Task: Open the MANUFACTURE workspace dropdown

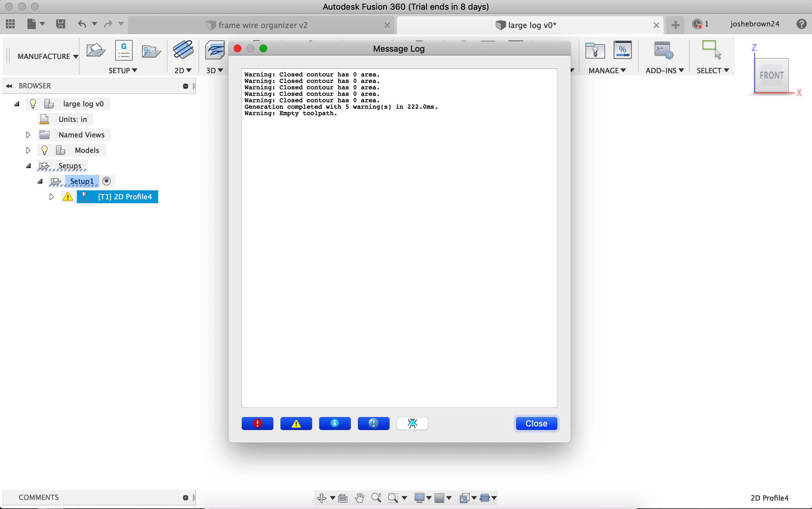Action: [47, 56]
